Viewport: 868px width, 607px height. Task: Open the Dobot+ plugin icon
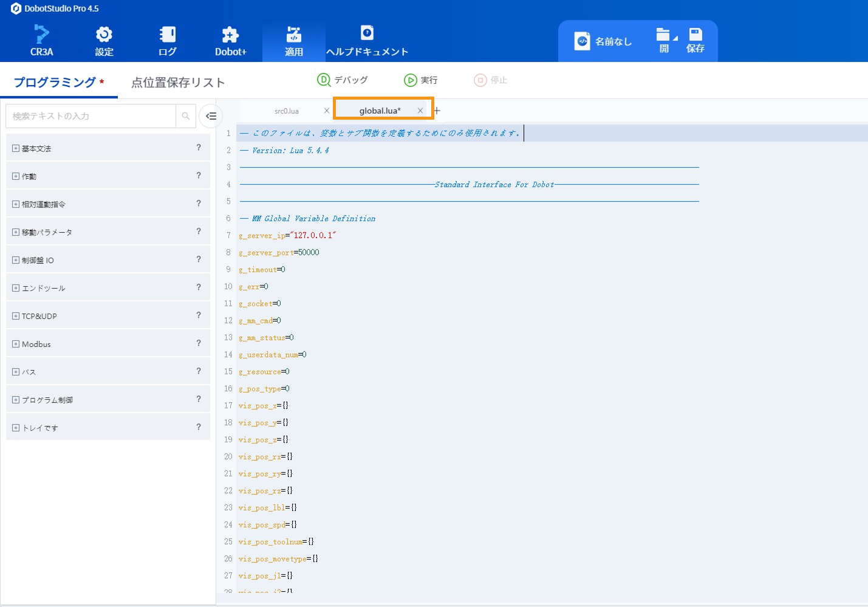(230, 34)
